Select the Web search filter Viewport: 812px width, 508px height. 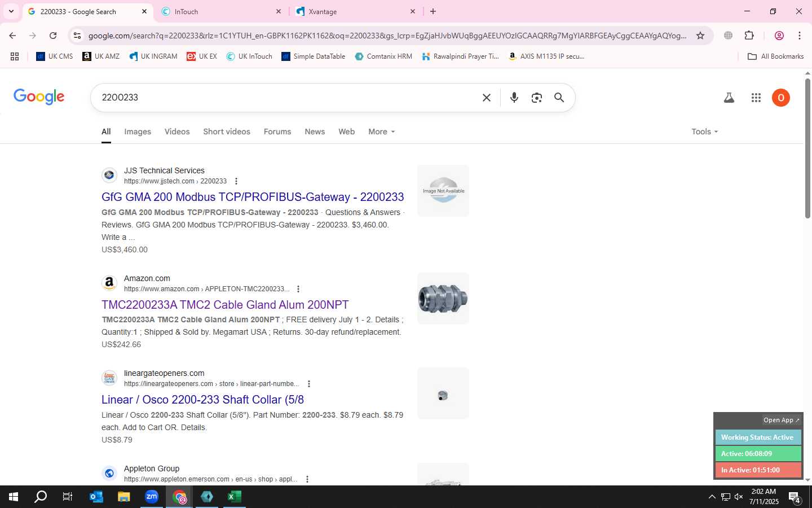[x=347, y=132]
